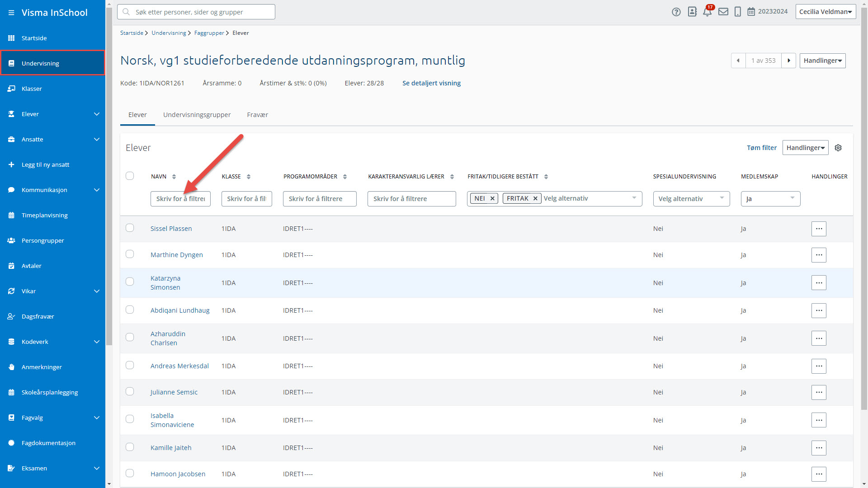
Task: Open Spesialundervisning Velg alternativ dropdown
Action: [x=691, y=199]
